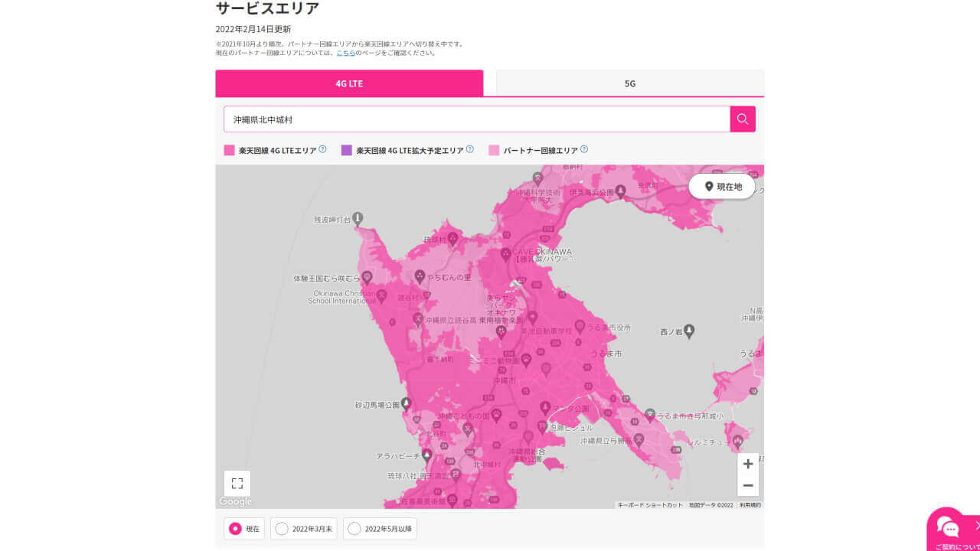Click help icon beside 楽天回線 4G LTE拡大予定エリア
The width and height of the screenshot is (980, 551).
pos(470,149)
